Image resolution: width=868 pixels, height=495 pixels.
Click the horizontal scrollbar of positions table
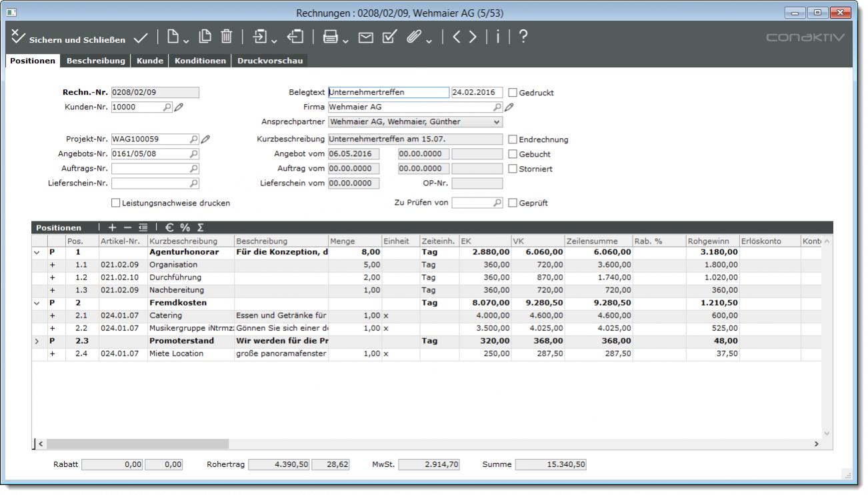coord(137,444)
